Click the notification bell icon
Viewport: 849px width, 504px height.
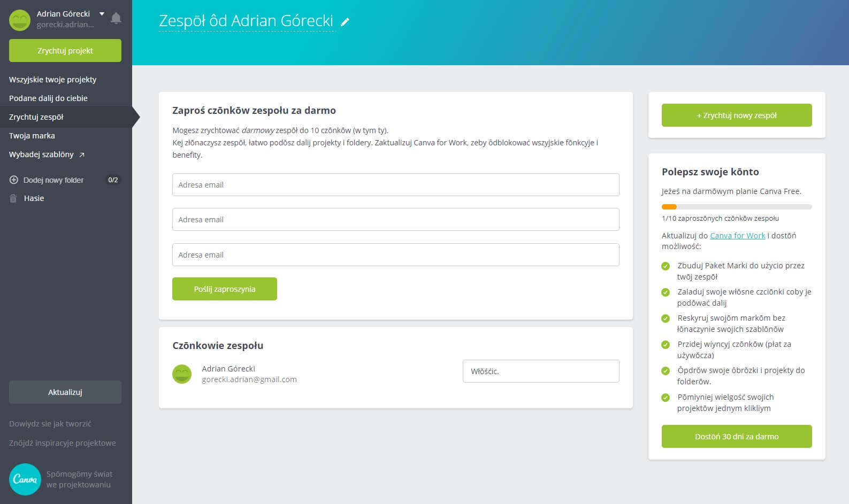point(116,18)
